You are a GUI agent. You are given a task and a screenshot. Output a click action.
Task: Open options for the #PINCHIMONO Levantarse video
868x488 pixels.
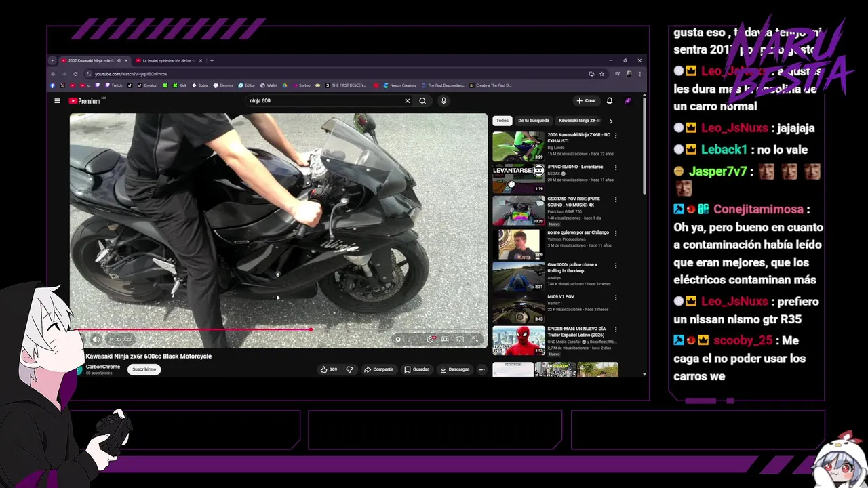(616, 167)
